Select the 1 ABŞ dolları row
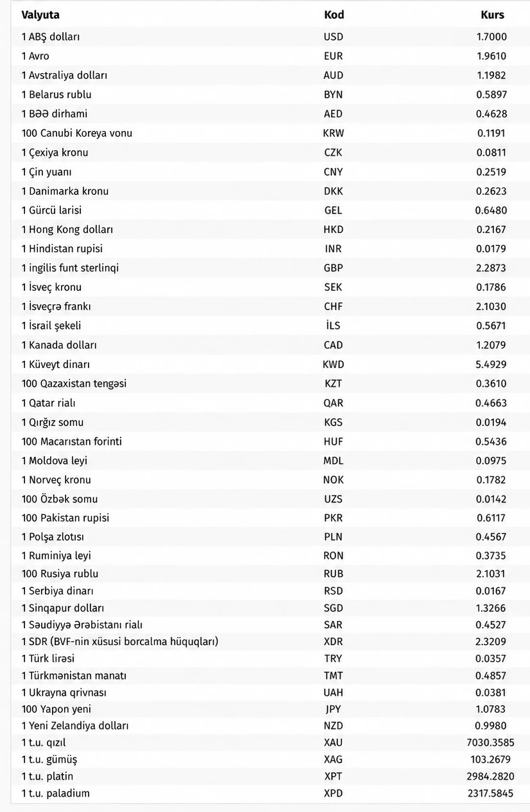 (270, 37)
